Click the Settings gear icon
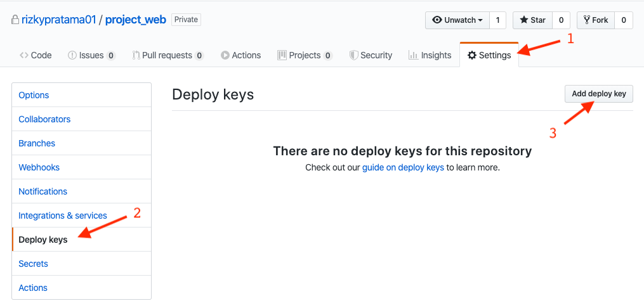This screenshot has height=308, width=644. point(472,55)
